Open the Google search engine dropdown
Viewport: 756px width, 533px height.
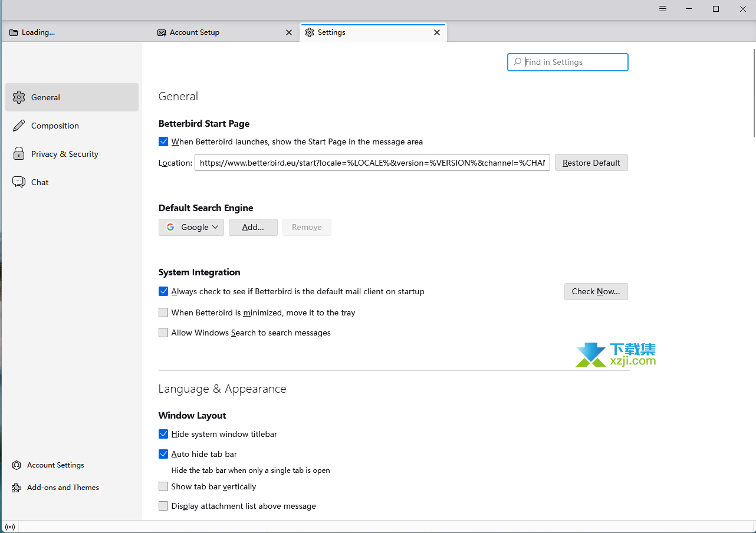tap(191, 227)
